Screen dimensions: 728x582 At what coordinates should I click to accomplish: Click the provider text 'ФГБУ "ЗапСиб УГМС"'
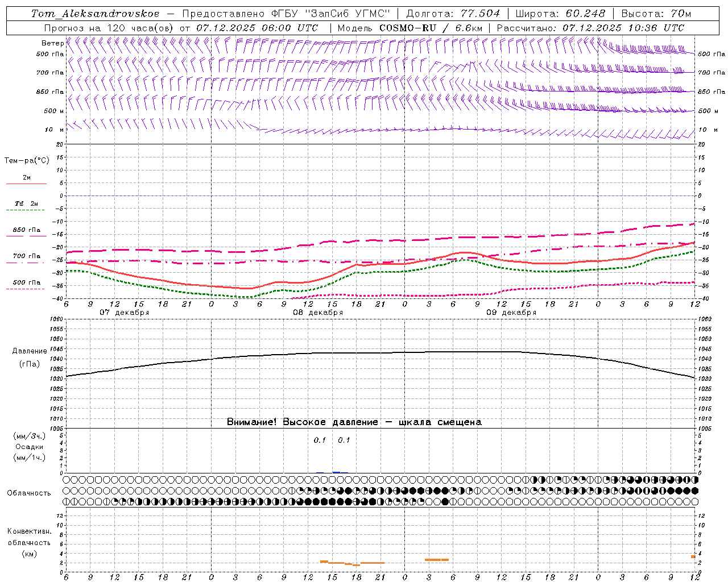(332, 14)
